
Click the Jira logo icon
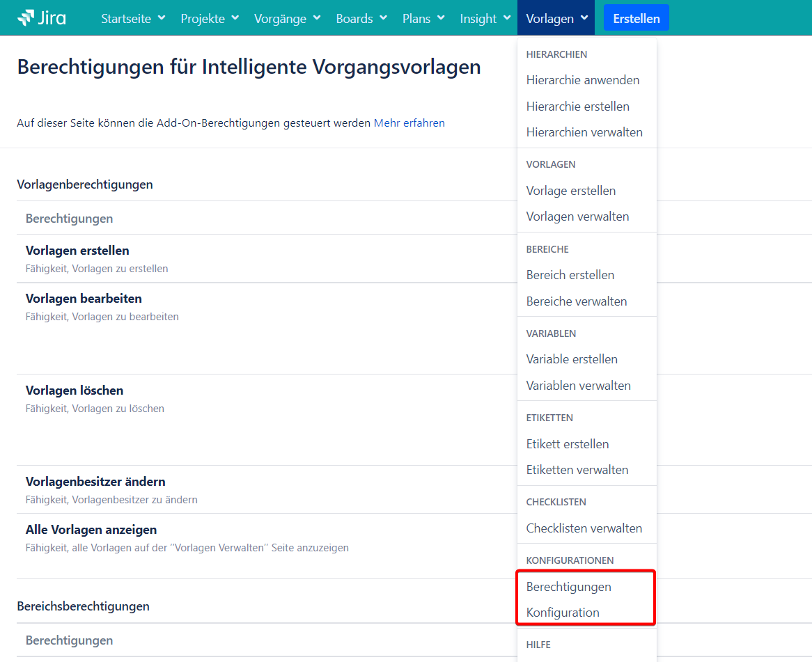25,18
